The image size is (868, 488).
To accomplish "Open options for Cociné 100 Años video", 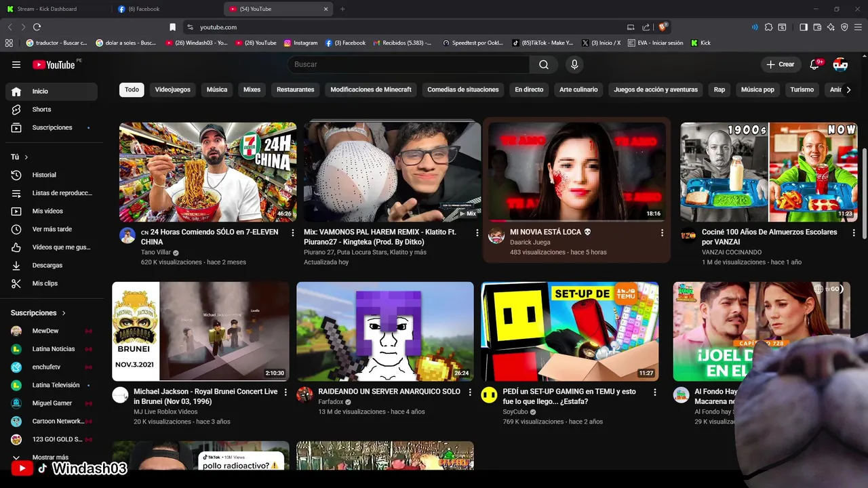I will 854,232.
